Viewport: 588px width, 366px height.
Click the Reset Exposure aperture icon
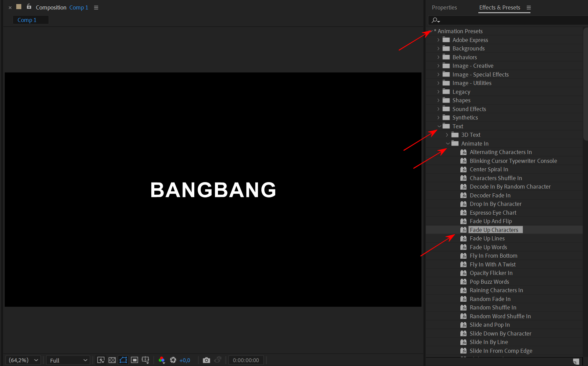[173, 360]
